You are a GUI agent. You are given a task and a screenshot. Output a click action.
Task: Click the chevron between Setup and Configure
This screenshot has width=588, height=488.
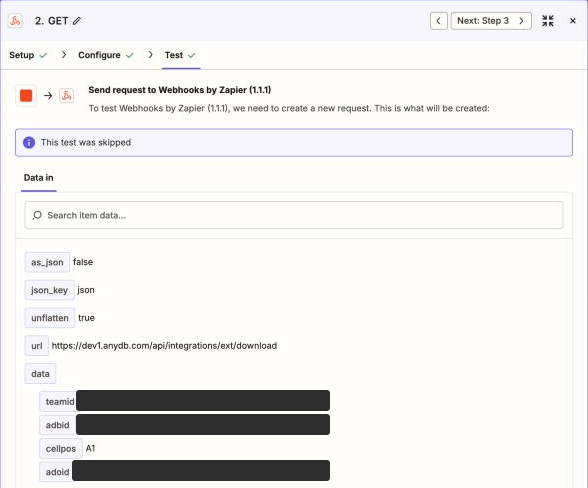[x=64, y=55]
